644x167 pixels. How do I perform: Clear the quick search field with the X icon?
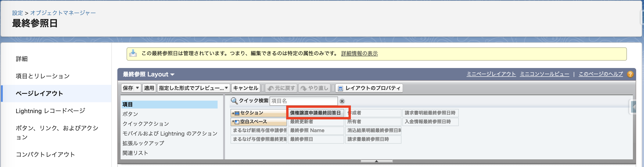pos(342,101)
